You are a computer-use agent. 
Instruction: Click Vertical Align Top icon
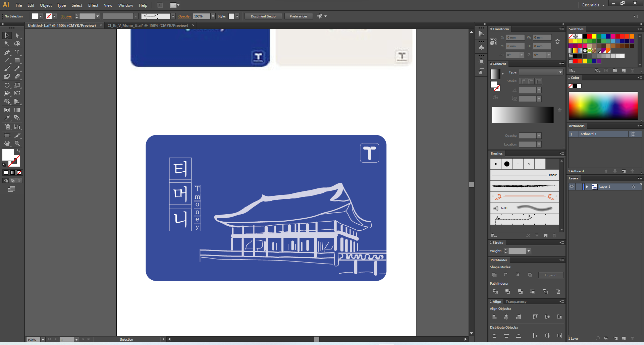pyautogui.click(x=535, y=317)
